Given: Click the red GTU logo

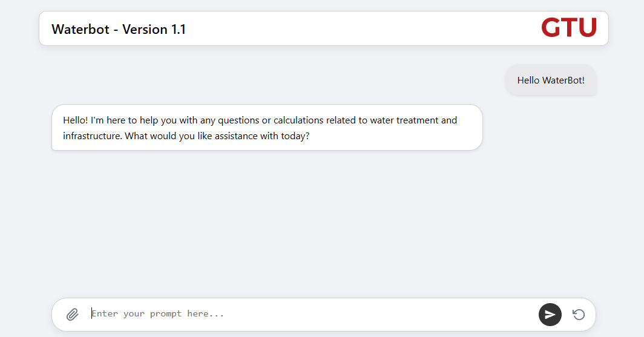Looking at the screenshot, I should [x=568, y=28].
